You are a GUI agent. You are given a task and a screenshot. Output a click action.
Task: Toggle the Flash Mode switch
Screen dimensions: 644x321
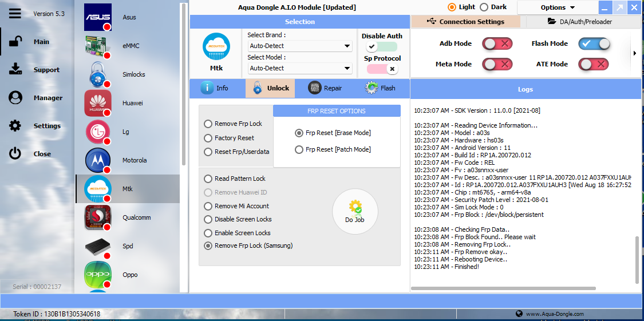594,43
